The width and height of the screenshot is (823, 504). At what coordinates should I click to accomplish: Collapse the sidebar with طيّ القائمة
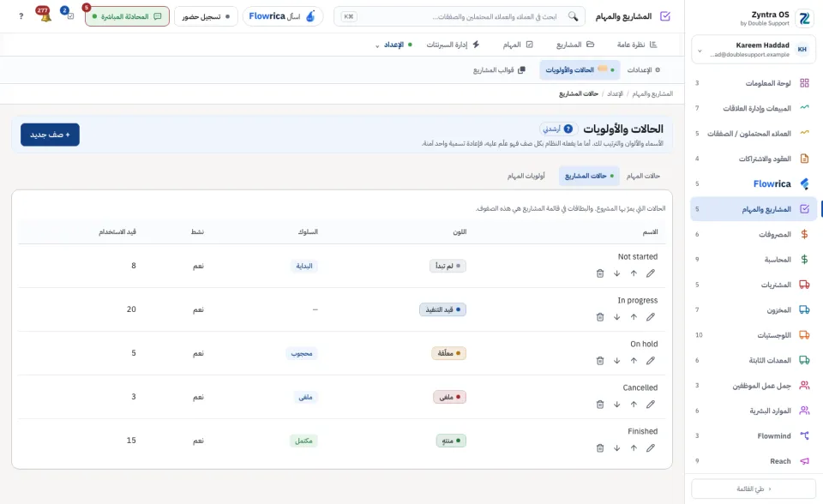(x=754, y=489)
